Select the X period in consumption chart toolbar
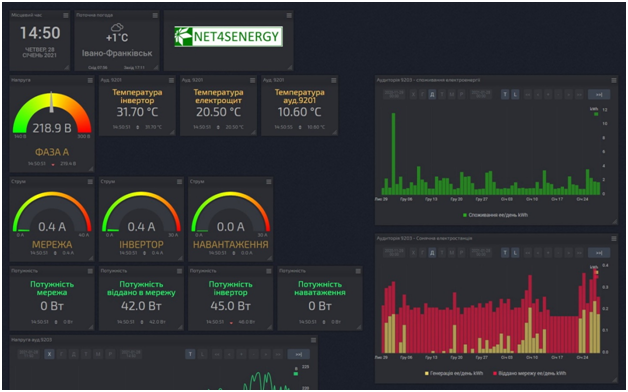The width and height of the screenshot is (628, 392). 413,94
